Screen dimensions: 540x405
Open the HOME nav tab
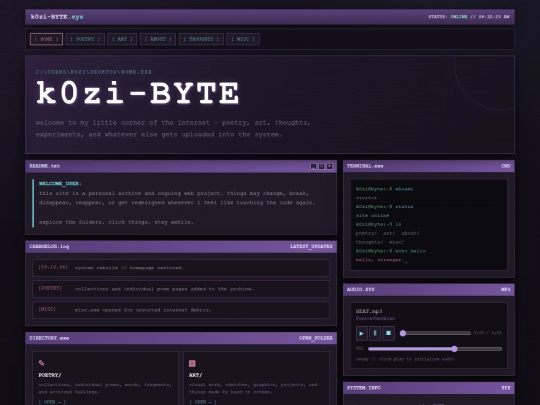coord(46,39)
